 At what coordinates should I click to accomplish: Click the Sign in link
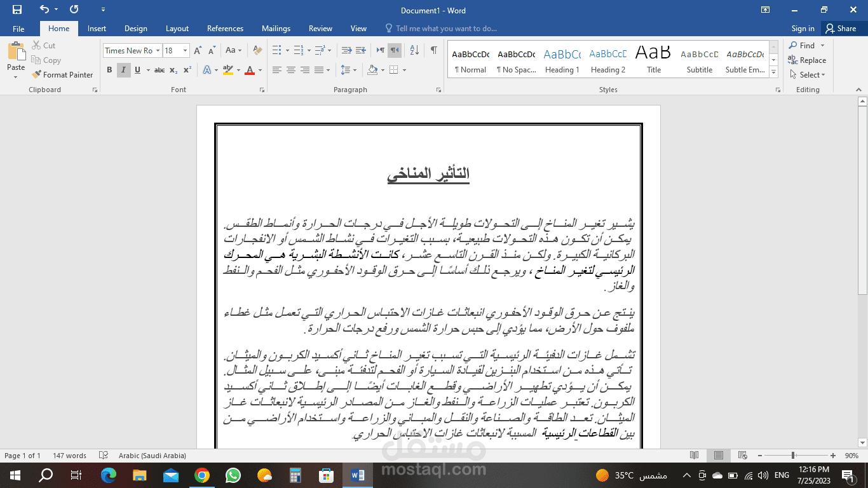(x=803, y=29)
